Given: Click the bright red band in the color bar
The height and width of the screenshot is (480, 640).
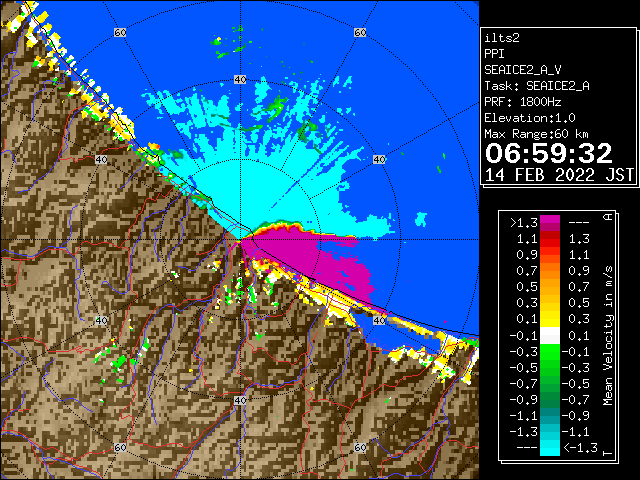Looking at the screenshot, I should (550, 244).
